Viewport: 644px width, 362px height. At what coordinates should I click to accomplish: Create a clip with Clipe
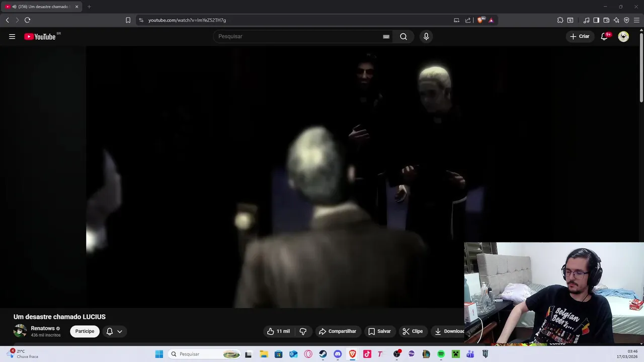coord(413,331)
